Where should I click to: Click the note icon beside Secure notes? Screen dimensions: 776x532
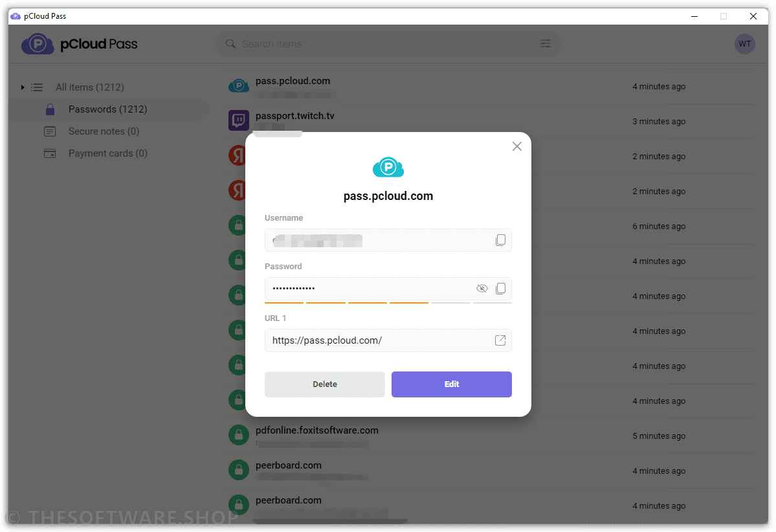pos(50,131)
